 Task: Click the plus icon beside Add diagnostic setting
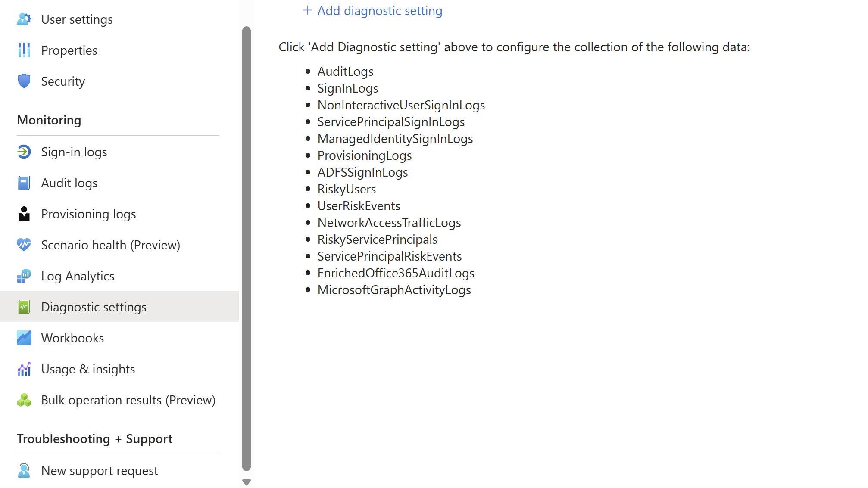coord(308,10)
